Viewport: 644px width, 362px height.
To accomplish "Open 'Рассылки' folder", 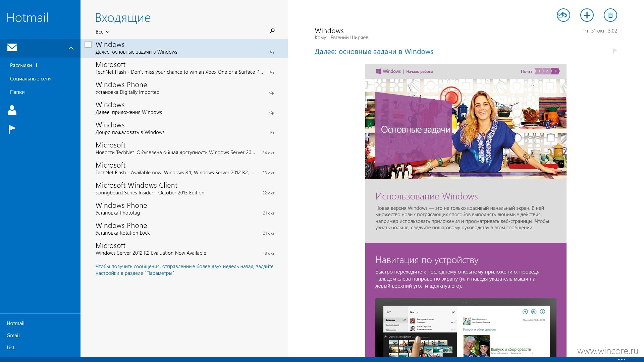I will click(x=23, y=65).
